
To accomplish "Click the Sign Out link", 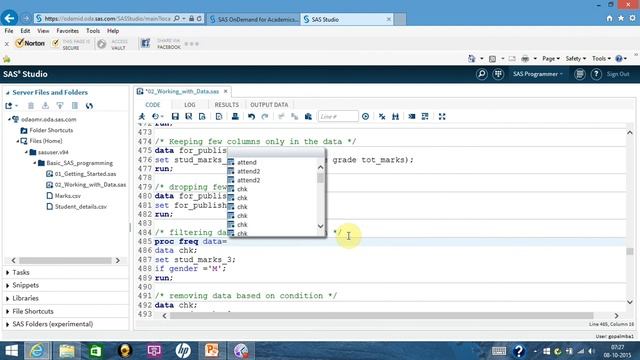I will [x=618, y=74].
